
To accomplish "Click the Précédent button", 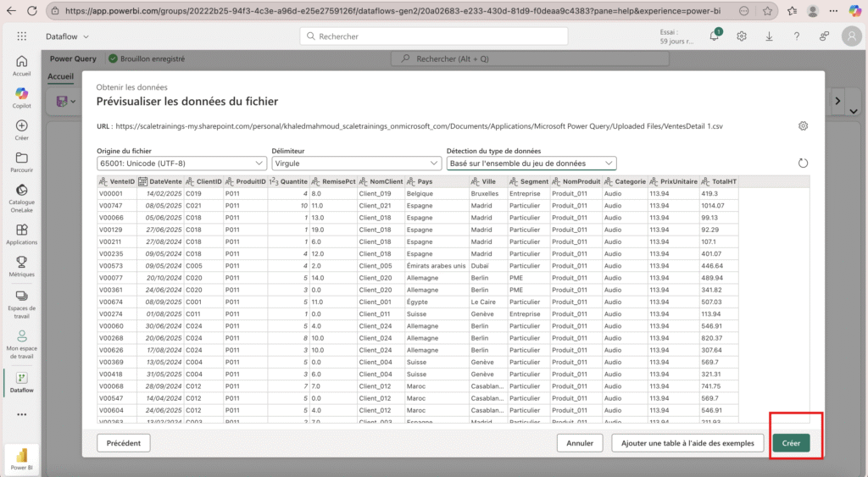I will point(124,442).
